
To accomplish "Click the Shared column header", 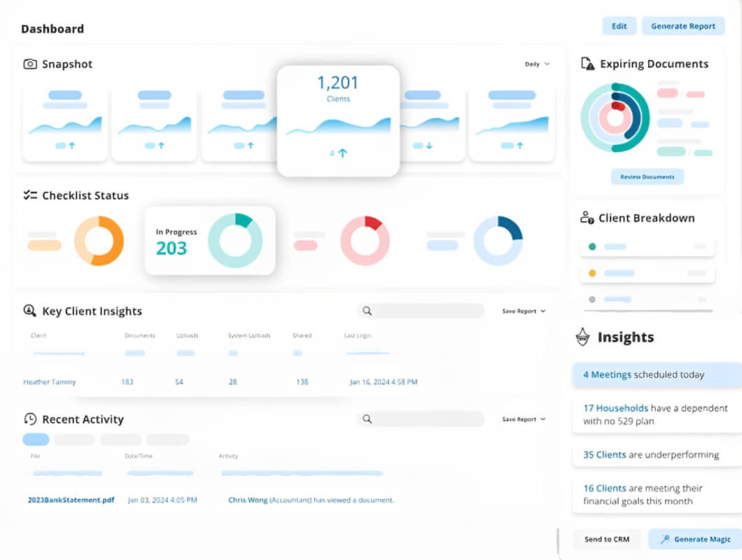I will click(x=302, y=335).
